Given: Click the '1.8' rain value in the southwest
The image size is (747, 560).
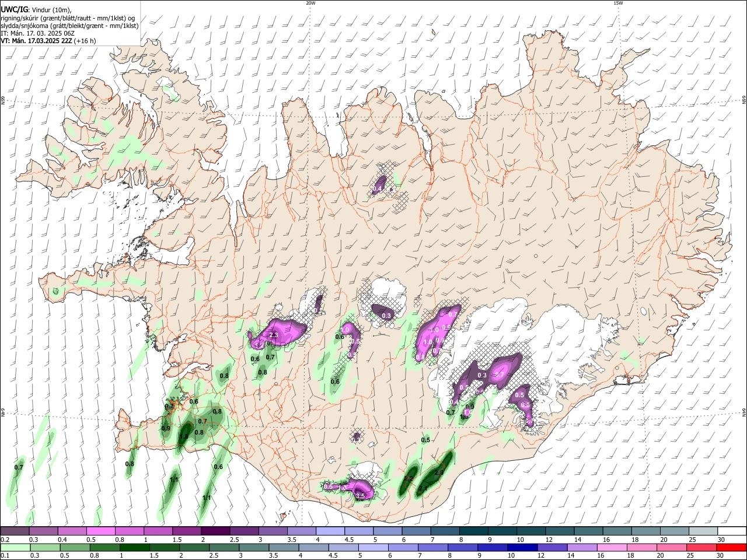Looking at the screenshot, I should click(183, 436).
